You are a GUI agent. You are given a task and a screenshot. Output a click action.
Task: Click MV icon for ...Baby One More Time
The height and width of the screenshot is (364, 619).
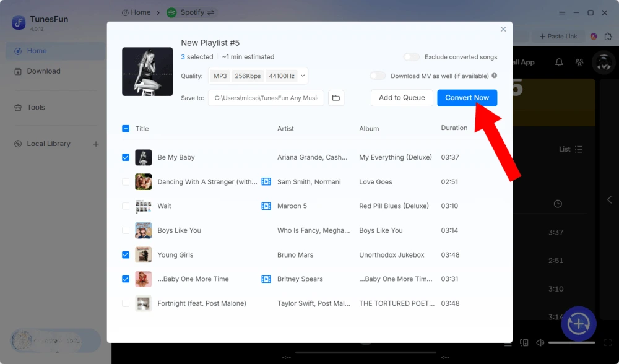[266, 279]
